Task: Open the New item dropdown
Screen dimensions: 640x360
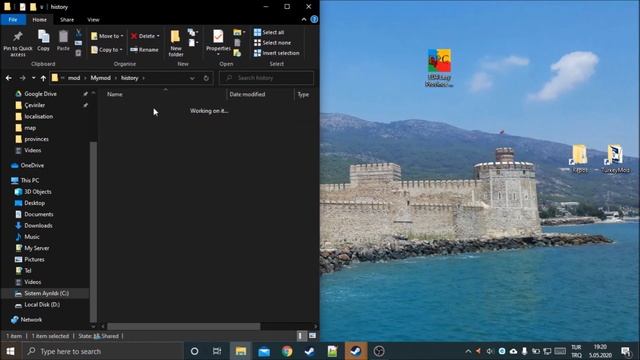Action: click(193, 32)
